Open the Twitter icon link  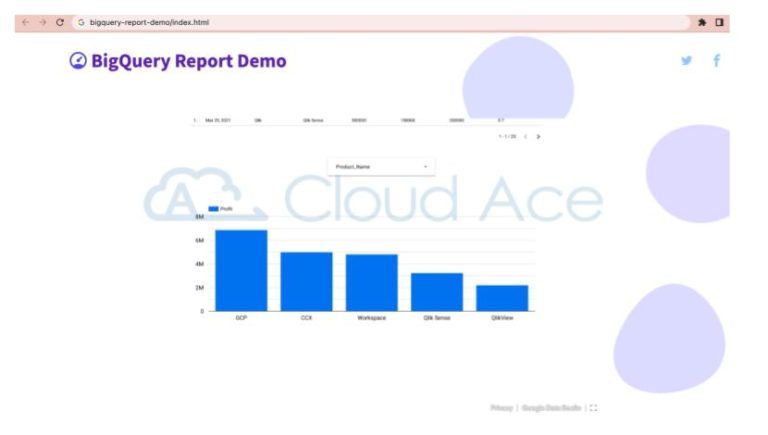(687, 60)
